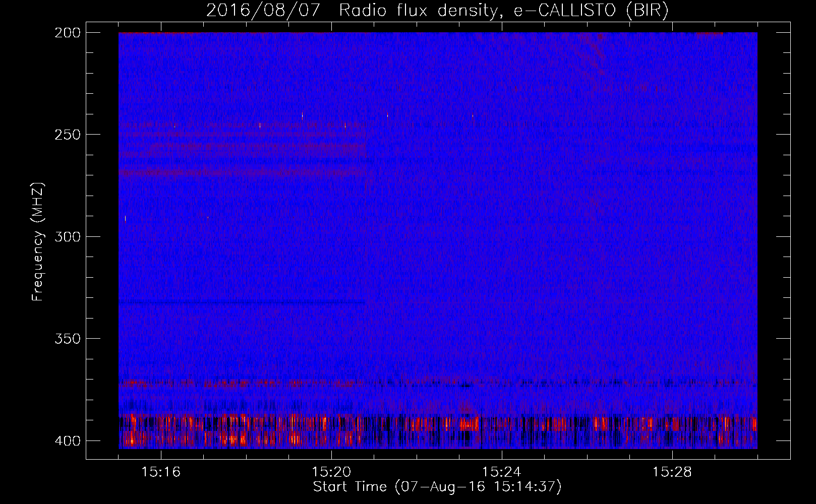Click the 'Frequency (MHZ)' axis label
Viewport: 816px width, 504px height.
(38, 241)
